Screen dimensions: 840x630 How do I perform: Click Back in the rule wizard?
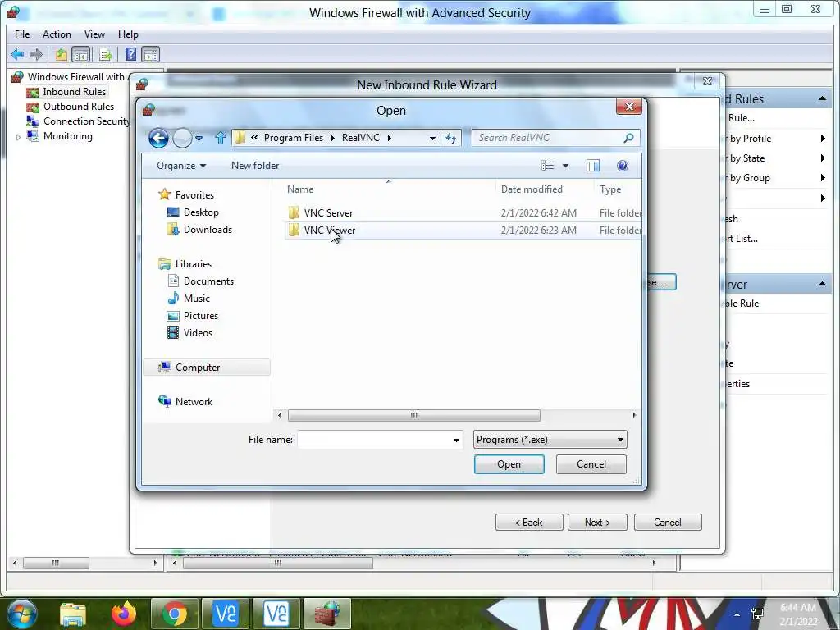pos(529,523)
